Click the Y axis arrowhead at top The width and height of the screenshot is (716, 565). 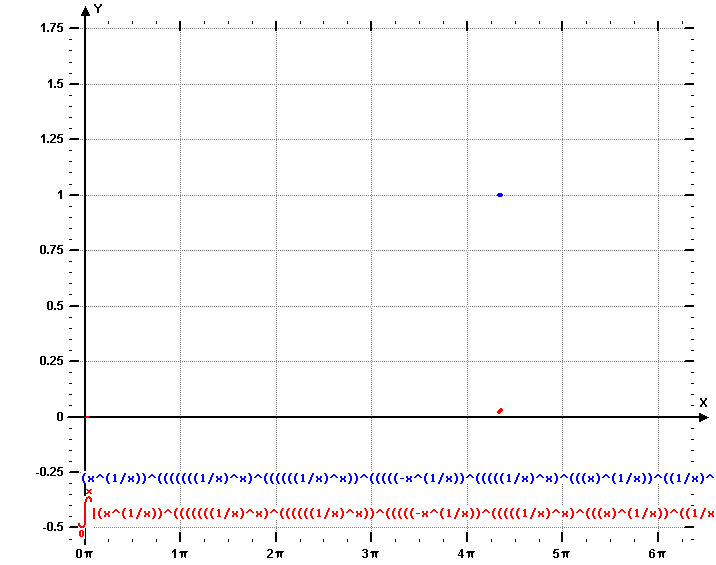tap(85, 9)
